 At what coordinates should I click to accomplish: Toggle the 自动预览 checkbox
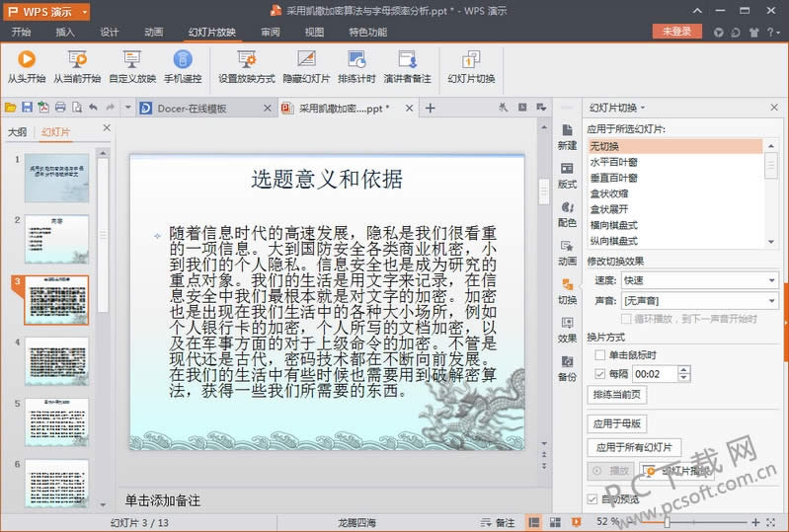(x=592, y=499)
